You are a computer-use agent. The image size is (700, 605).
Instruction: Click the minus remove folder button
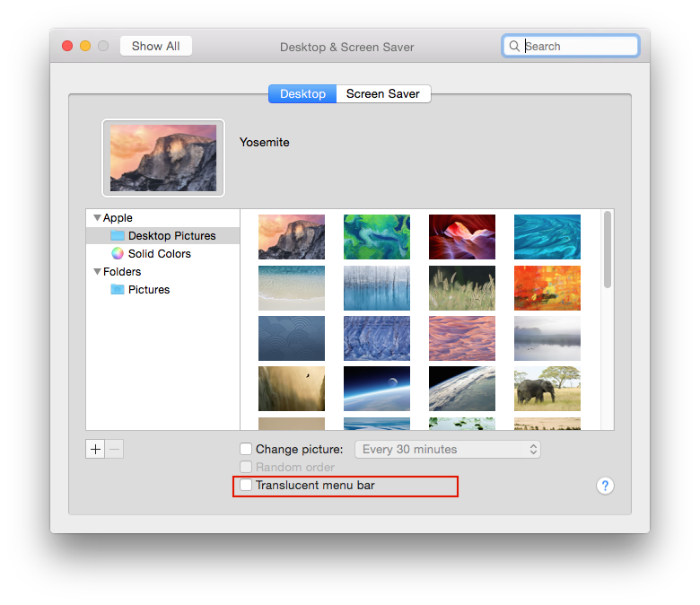[x=114, y=449]
